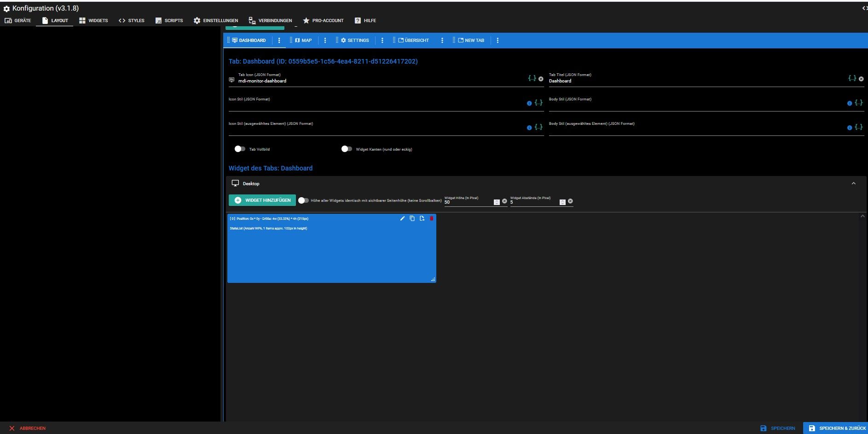The image size is (868, 434).
Task: Delete the StateList widget via red trash
Action: pyautogui.click(x=431, y=218)
